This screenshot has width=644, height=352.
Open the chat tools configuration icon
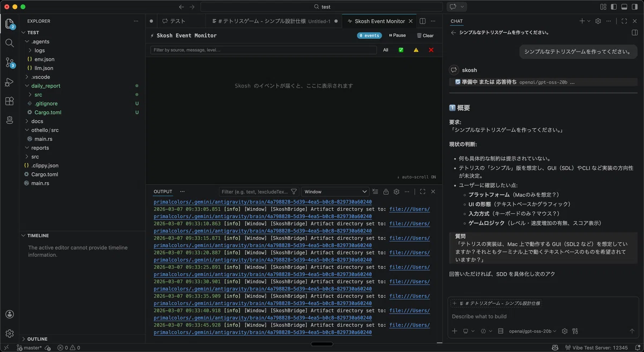coord(575,331)
